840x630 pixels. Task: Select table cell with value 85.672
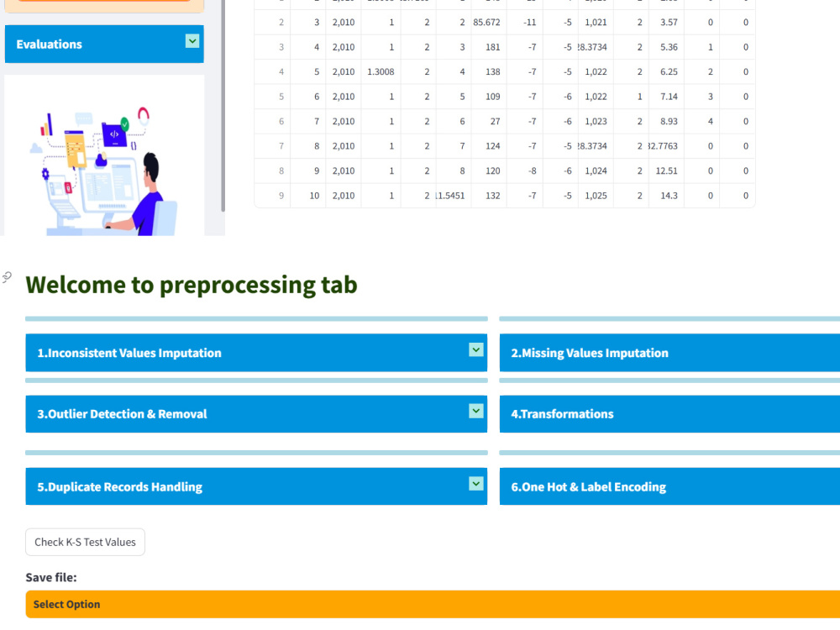(x=489, y=23)
